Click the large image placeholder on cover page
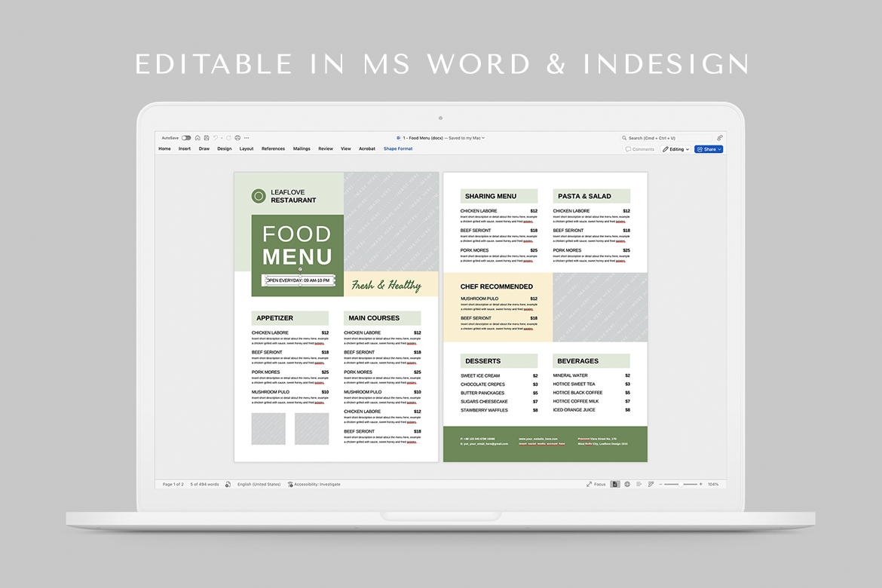This screenshot has width=882, height=588. point(391,222)
